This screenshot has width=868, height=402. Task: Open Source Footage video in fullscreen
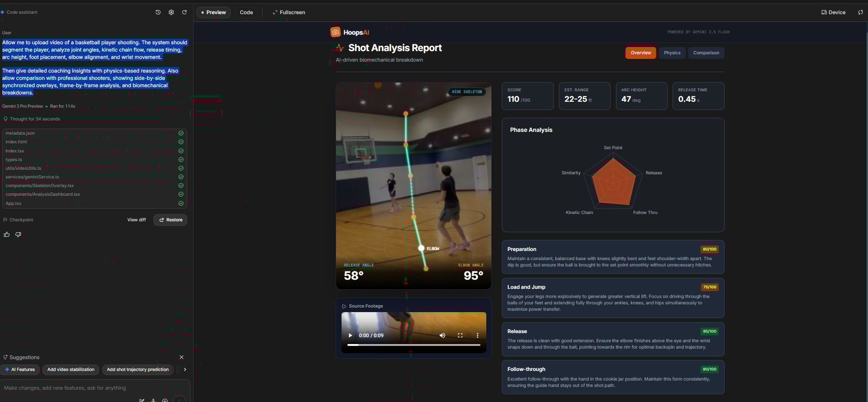click(x=460, y=335)
